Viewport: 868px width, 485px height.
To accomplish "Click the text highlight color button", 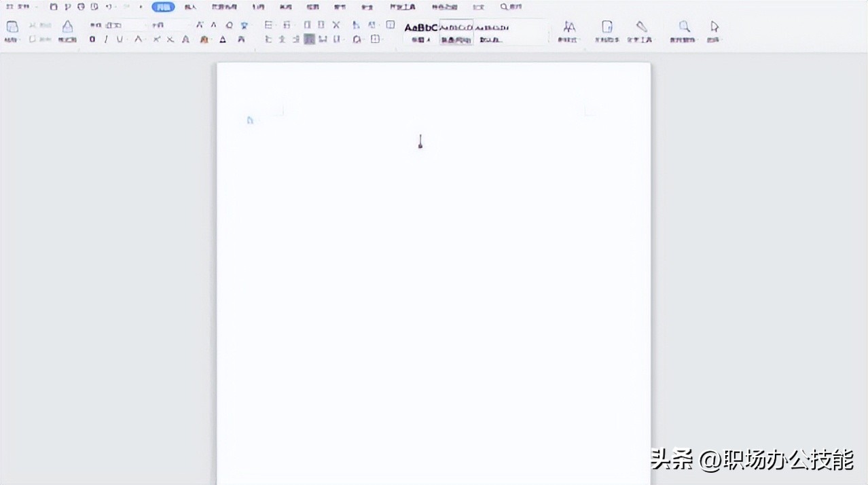I will pyautogui.click(x=204, y=39).
